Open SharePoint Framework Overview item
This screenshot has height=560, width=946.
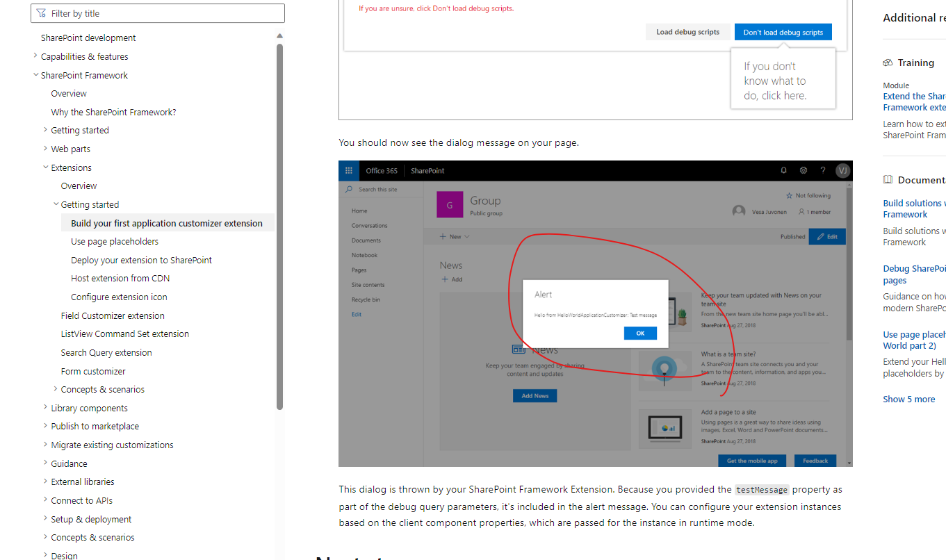69,93
